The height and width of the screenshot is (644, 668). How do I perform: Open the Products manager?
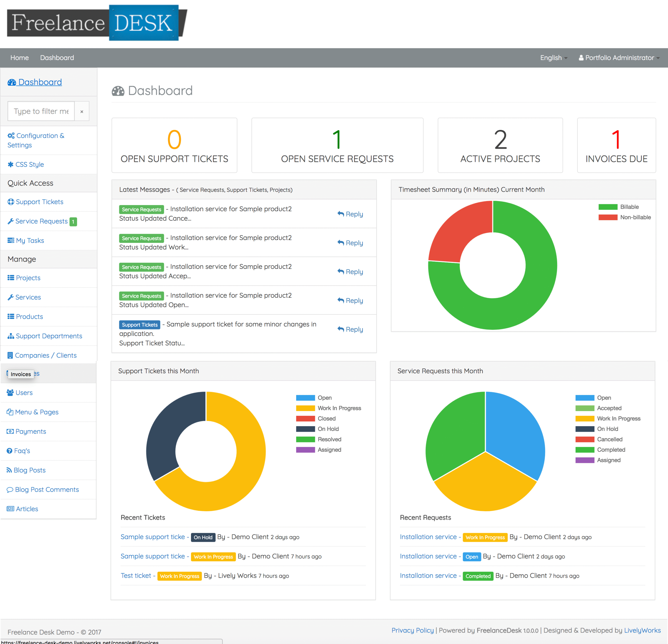point(29,317)
